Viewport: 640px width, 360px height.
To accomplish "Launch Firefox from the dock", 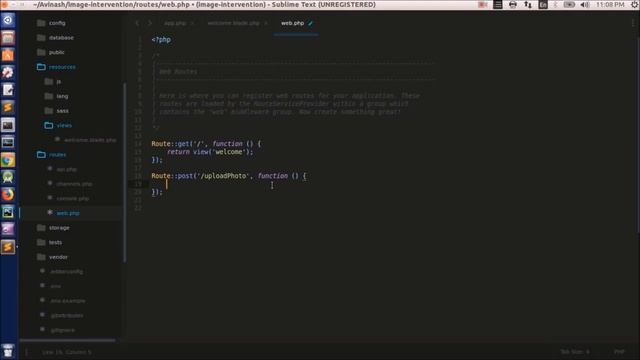I will (x=8, y=194).
